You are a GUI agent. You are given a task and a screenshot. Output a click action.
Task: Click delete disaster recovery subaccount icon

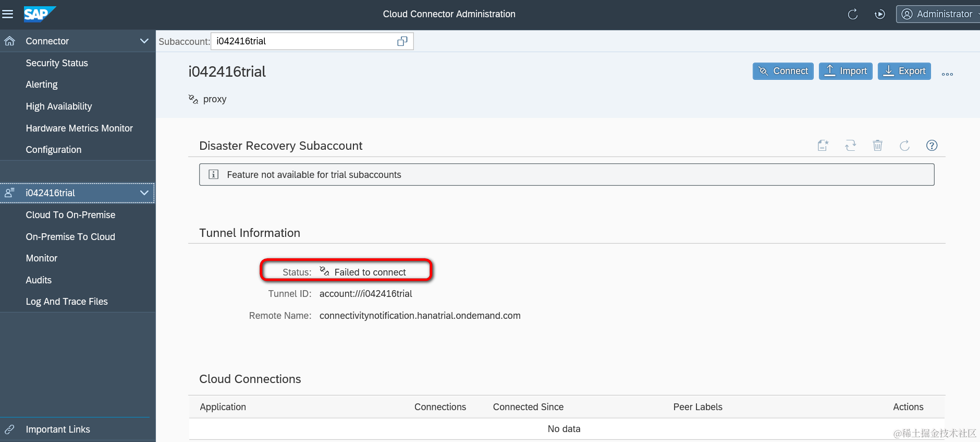click(x=878, y=146)
